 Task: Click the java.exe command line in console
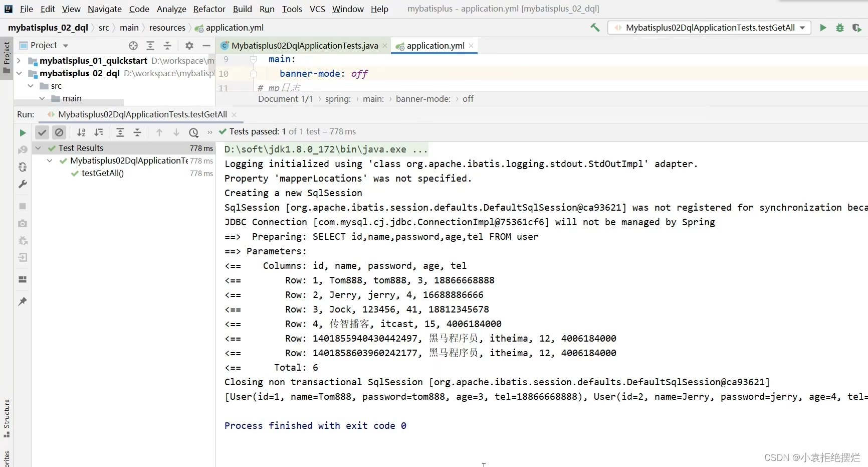(326, 149)
